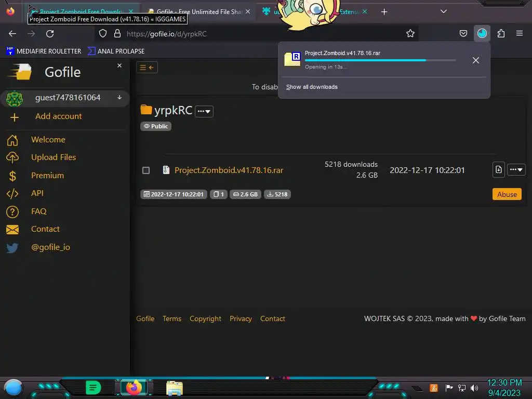Switch to Gofile Free Unlimited File Sharing tab

[199, 11]
